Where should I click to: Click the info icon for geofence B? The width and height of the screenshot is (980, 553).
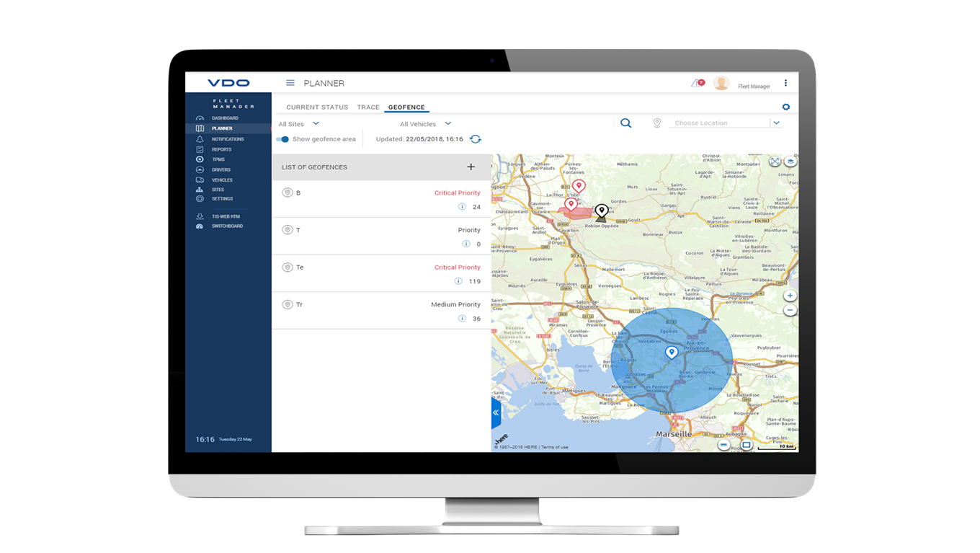[x=462, y=207]
